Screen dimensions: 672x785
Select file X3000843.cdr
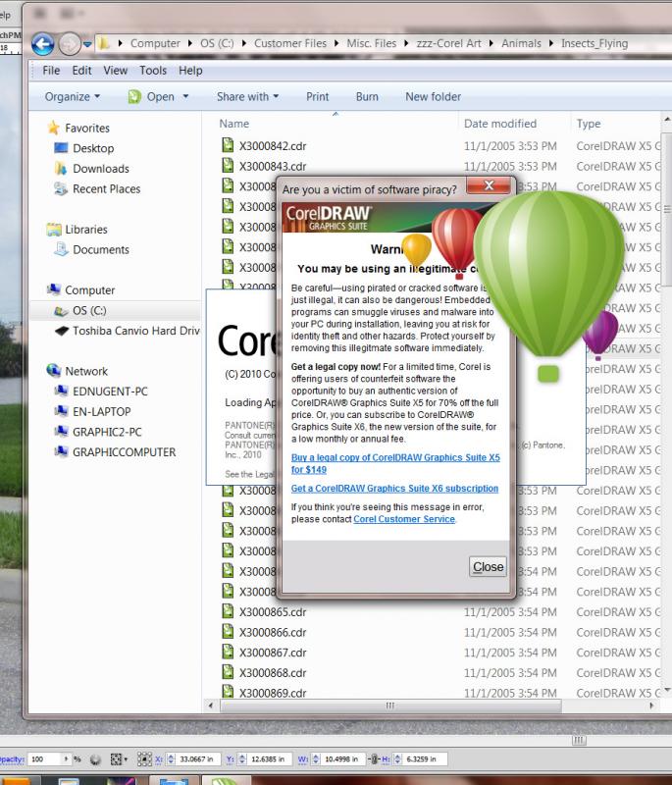(x=272, y=166)
